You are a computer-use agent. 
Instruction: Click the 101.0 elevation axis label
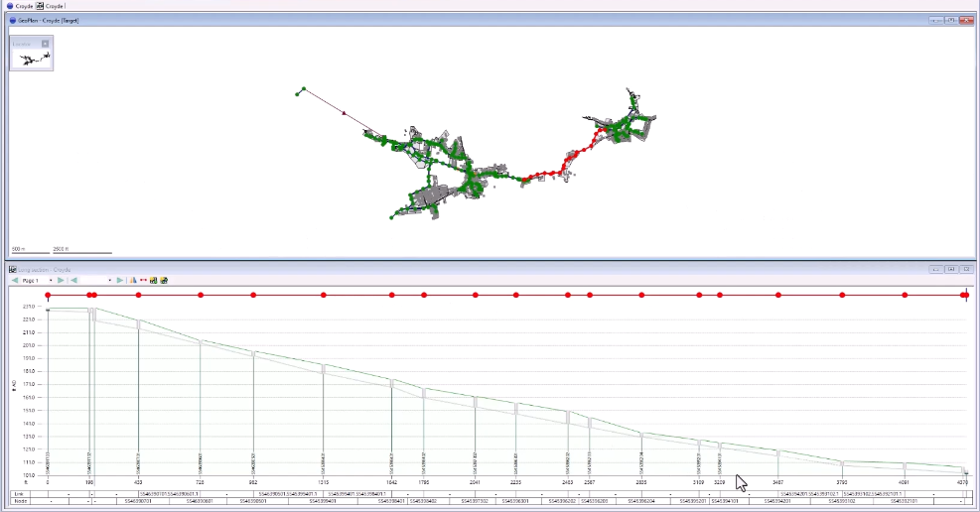point(29,475)
